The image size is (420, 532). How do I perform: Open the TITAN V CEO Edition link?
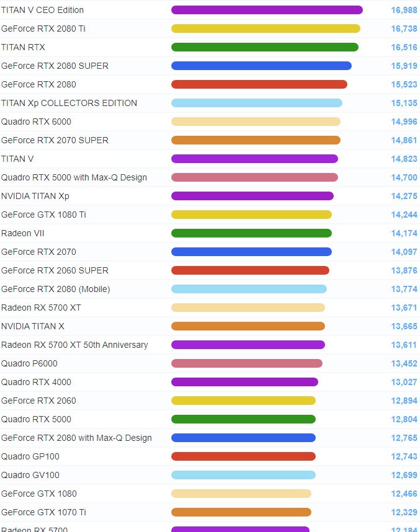tap(42, 10)
